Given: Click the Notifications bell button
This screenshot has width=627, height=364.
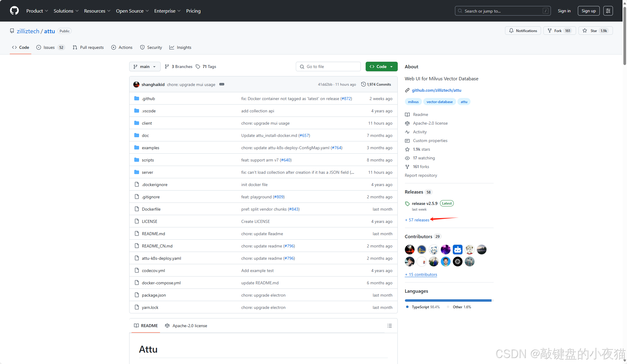Looking at the screenshot, I should (523, 31).
